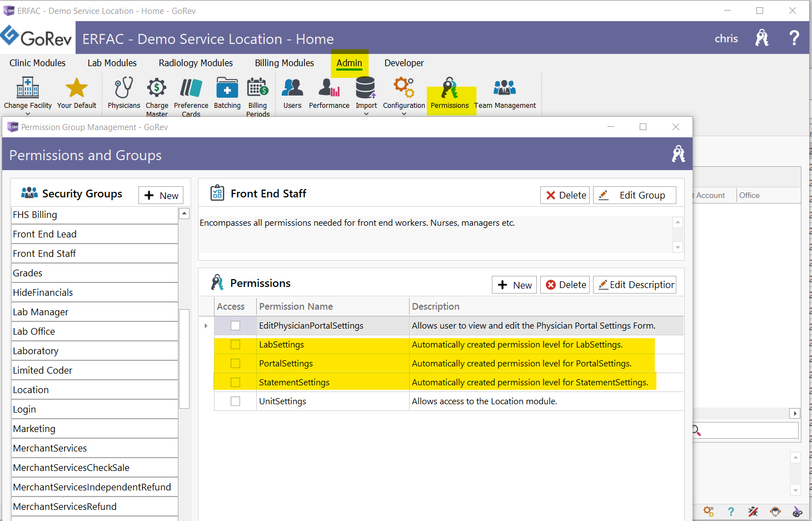Image resolution: width=812 pixels, height=521 pixels.
Task: Toggle access for UnitSettings
Action: point(235,401)
